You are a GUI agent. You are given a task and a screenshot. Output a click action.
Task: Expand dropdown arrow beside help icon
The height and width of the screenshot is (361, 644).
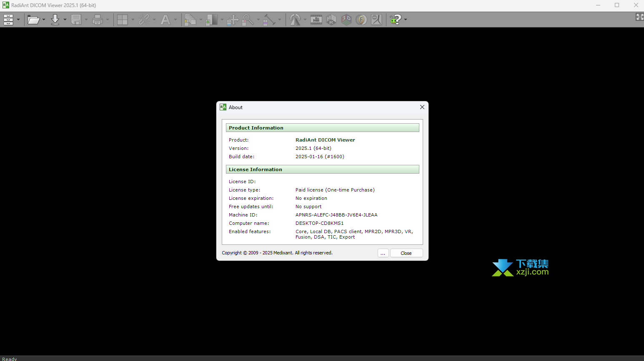point(406,20)
